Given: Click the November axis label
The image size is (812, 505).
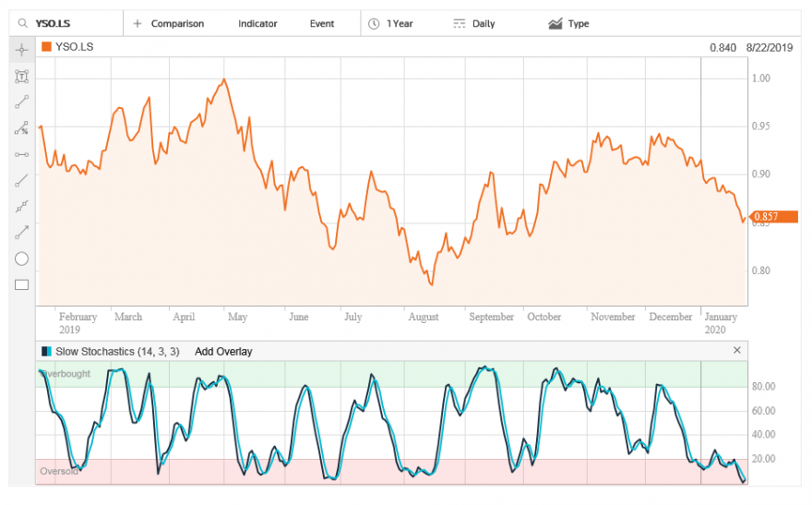Looking at the screenshot, I should tap(613, 317).
